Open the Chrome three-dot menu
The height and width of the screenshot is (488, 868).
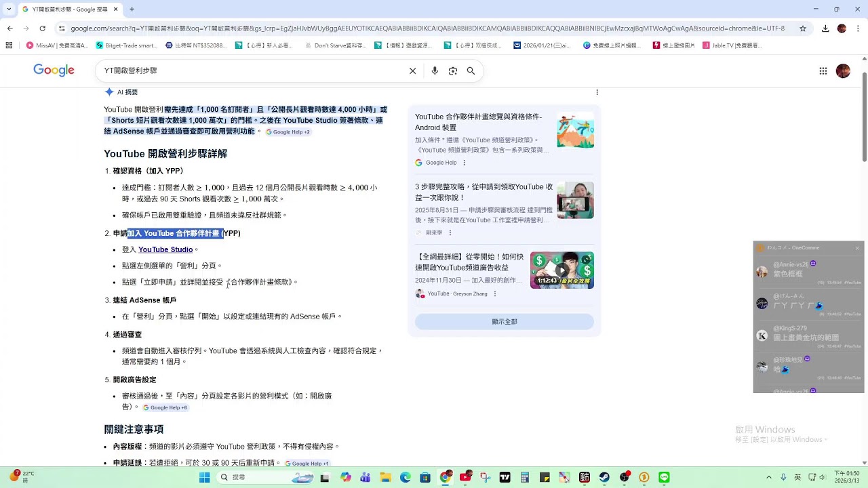(858, 28)
